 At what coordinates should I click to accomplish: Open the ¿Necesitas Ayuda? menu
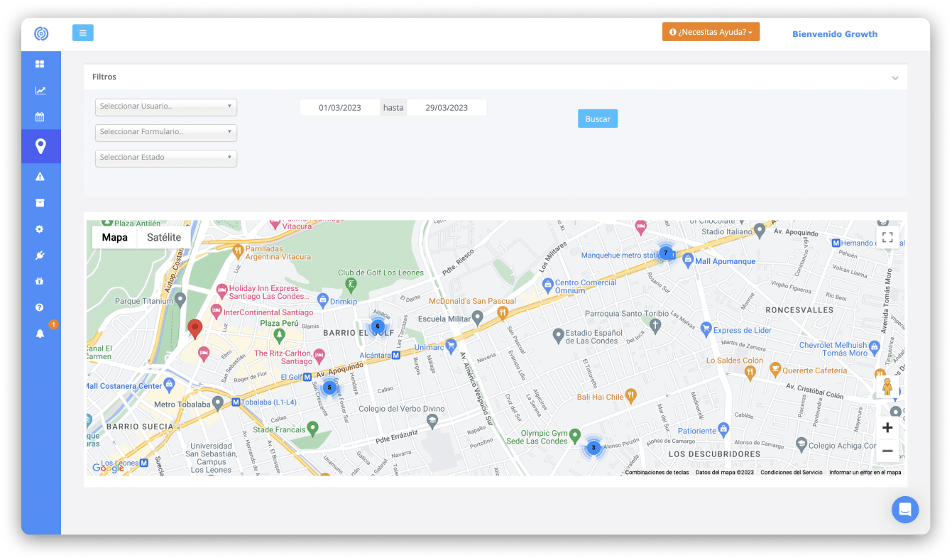(x=710, y=31)
